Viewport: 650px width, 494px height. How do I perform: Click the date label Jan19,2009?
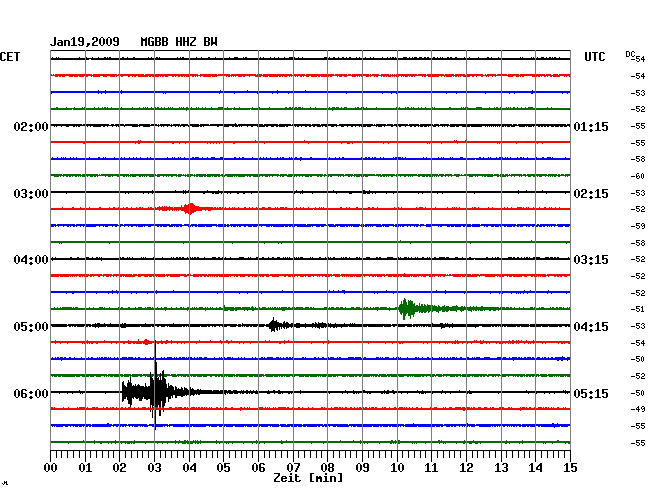(x=85, y=42)
